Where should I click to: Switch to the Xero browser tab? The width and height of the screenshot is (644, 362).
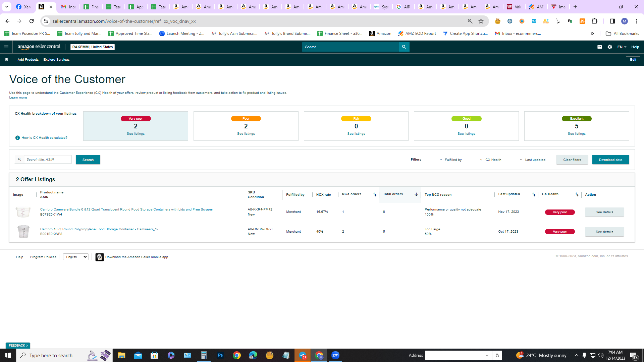23,7
